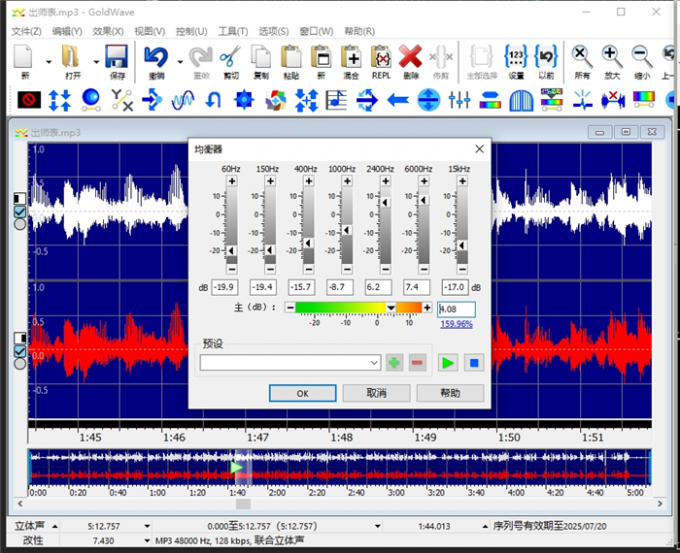
Task: Click the Zoom In (放大) magnifier icon
Action: 612,56
